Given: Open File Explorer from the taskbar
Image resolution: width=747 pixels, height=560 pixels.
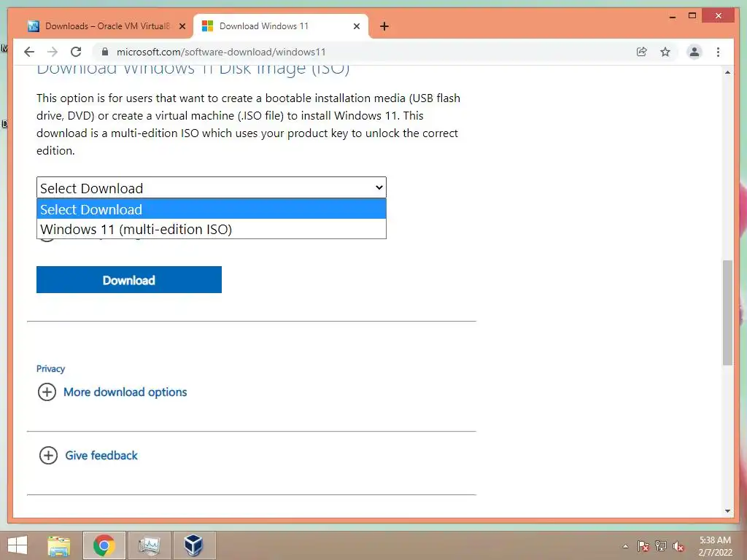Looking at the screenshot, I should tap(58, 545).
